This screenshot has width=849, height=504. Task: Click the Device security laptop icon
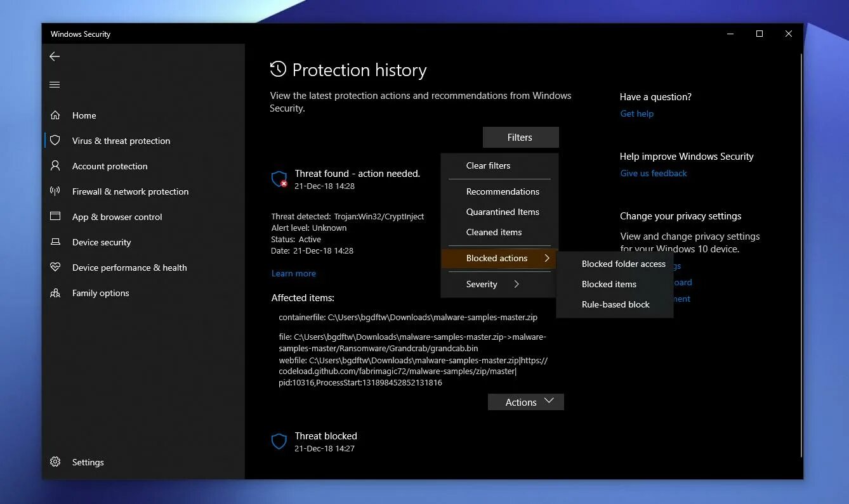tap(55, 242)
